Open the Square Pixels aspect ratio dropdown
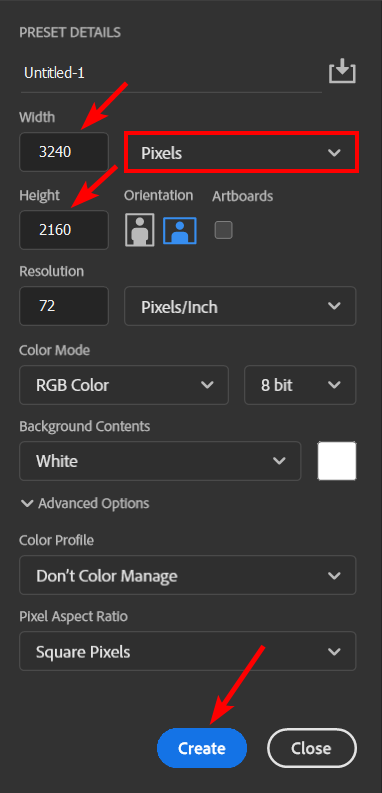 click(x=188, y=651)
